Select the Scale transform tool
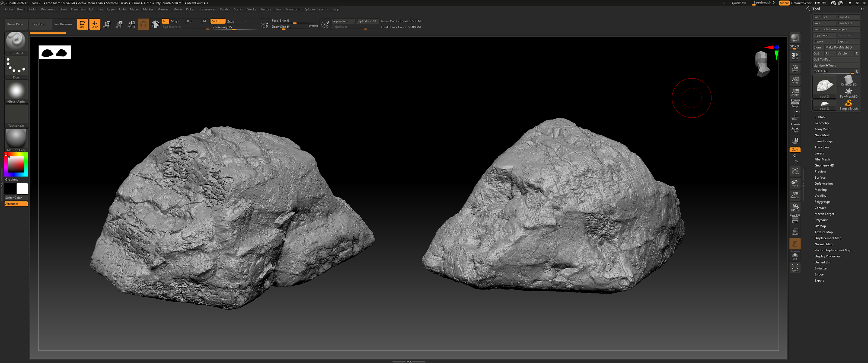 tap(119, 24)
